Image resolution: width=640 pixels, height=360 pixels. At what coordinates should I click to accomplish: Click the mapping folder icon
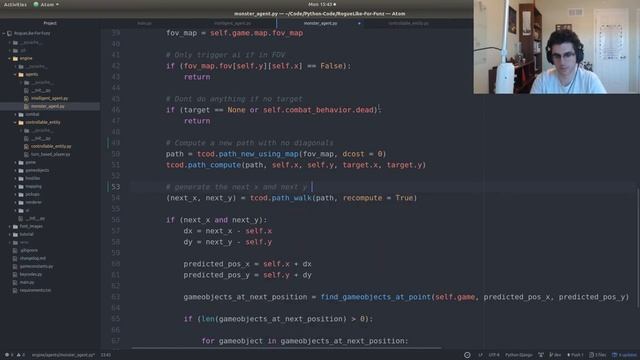tap(21, 186)
